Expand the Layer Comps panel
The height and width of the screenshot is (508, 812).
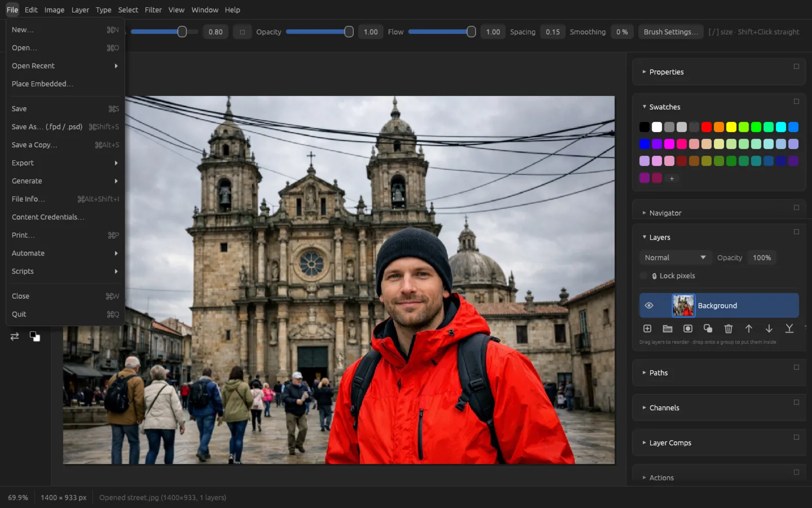tap(644, 442)
